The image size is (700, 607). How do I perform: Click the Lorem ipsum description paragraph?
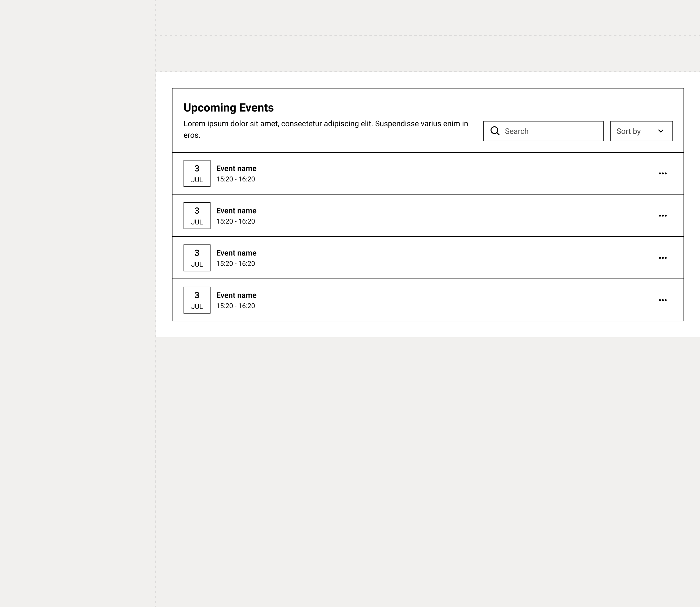(x=326, y=129)
